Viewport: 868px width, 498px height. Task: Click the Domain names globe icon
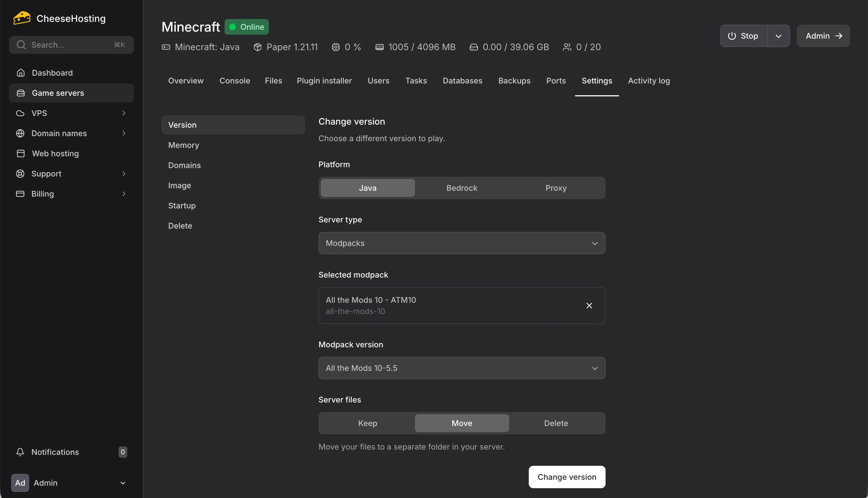(20, 133)
